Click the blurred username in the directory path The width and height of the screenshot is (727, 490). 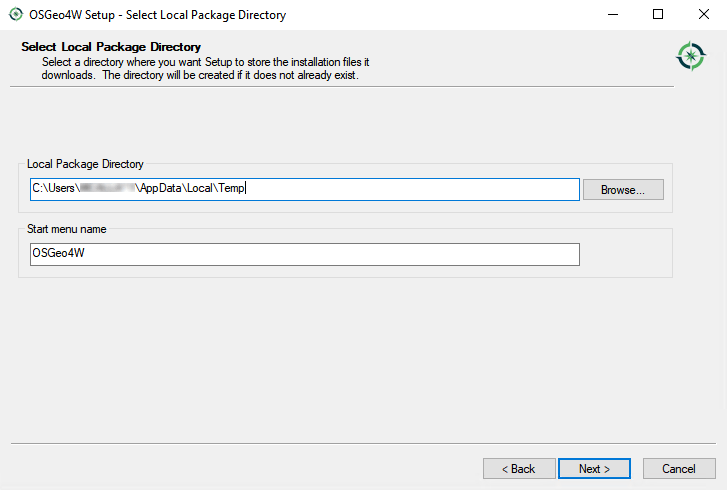click(x=107, y=188)
